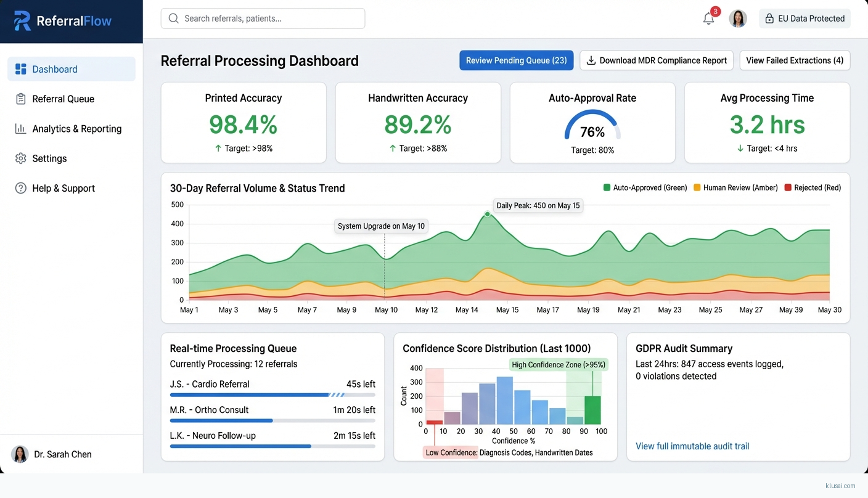868x498 pixels.
Task: Download the MDR Compliance Report
Action: 656,60
